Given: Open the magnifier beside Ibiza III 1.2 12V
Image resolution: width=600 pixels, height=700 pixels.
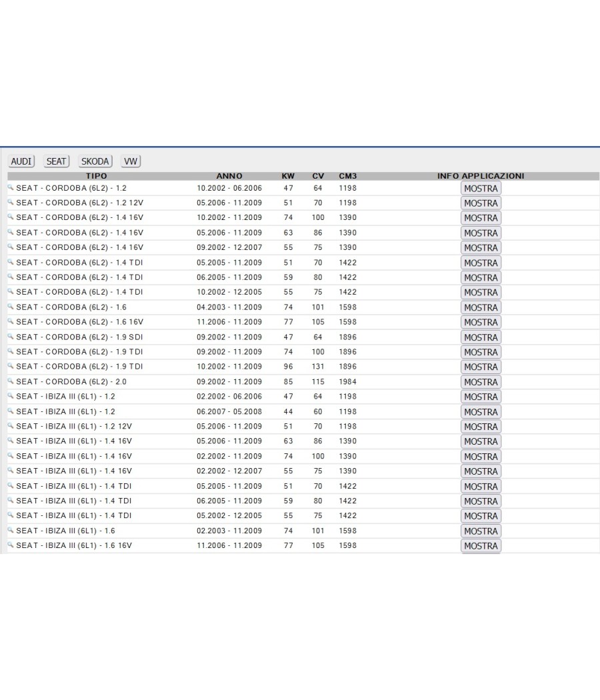Looking at the screenshot, I should [x=11, y=426].
